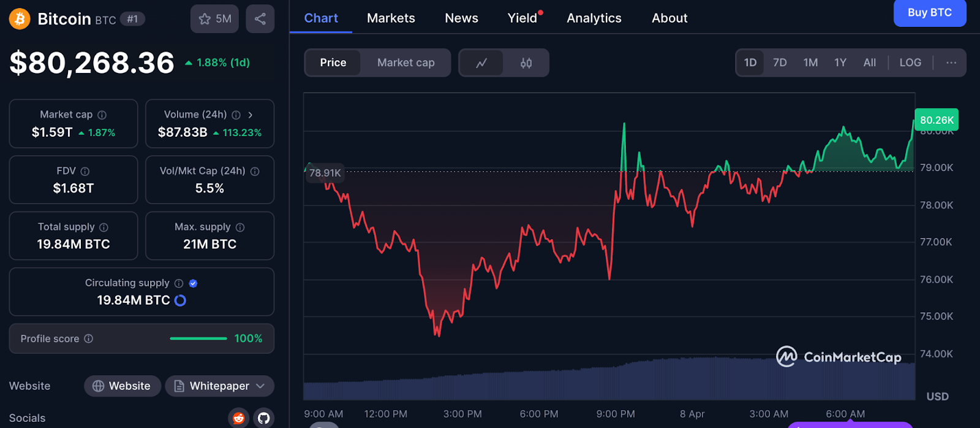Image resolution: width=980 pixels, height=428 pixels.
Task: Open the chart more options ellipsis menu
Action: [951, 63]
